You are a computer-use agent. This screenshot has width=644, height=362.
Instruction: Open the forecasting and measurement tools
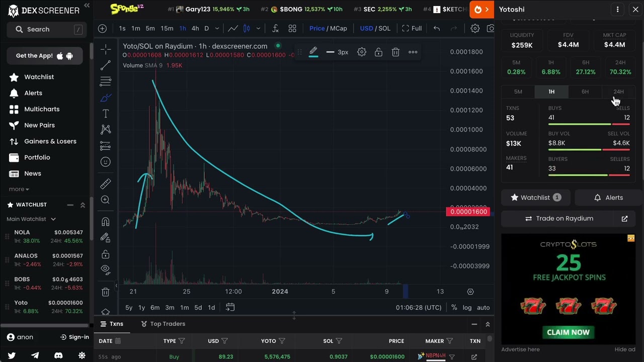pos(106,146)
